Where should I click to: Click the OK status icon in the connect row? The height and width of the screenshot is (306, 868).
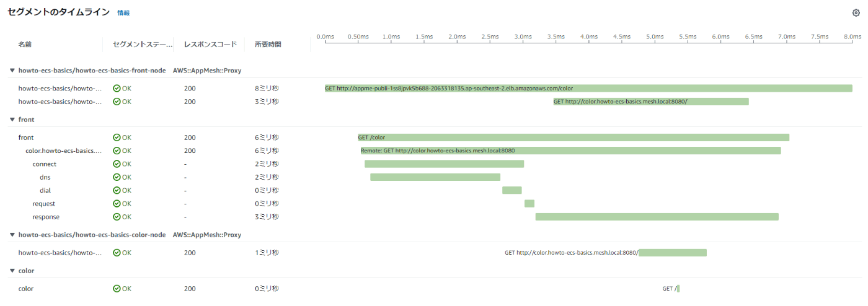(x=117, y=164)
